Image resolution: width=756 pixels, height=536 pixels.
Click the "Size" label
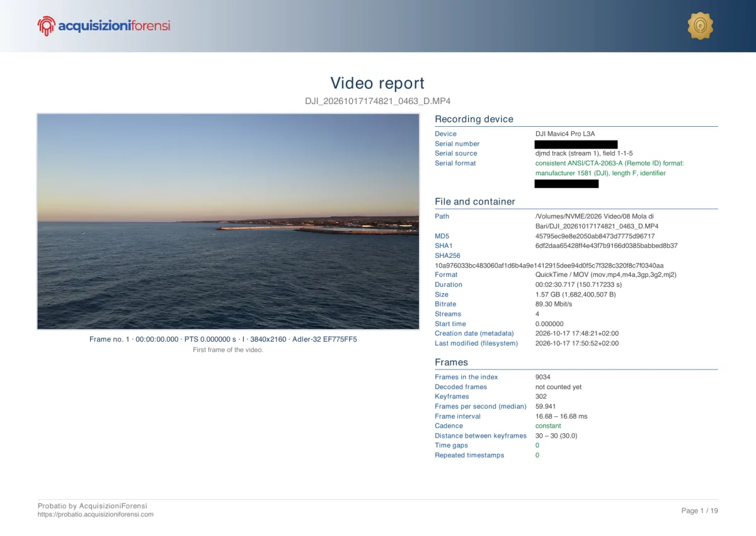(x=442, y=294)
